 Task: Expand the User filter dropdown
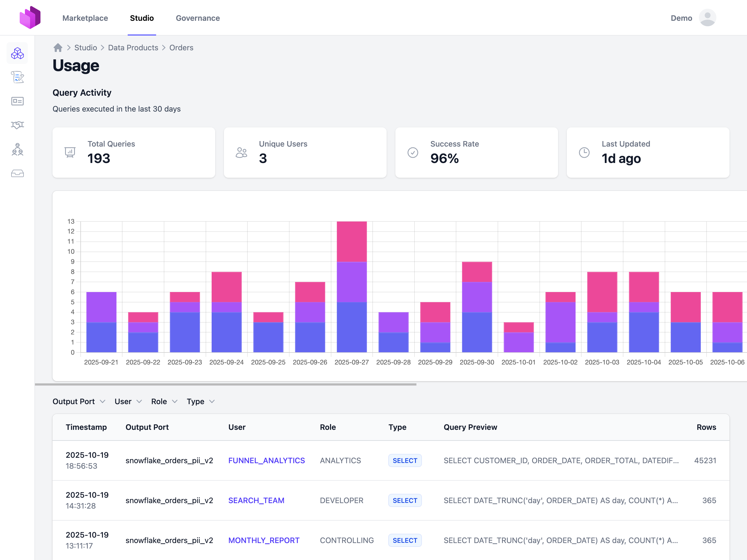coord(128,401)
